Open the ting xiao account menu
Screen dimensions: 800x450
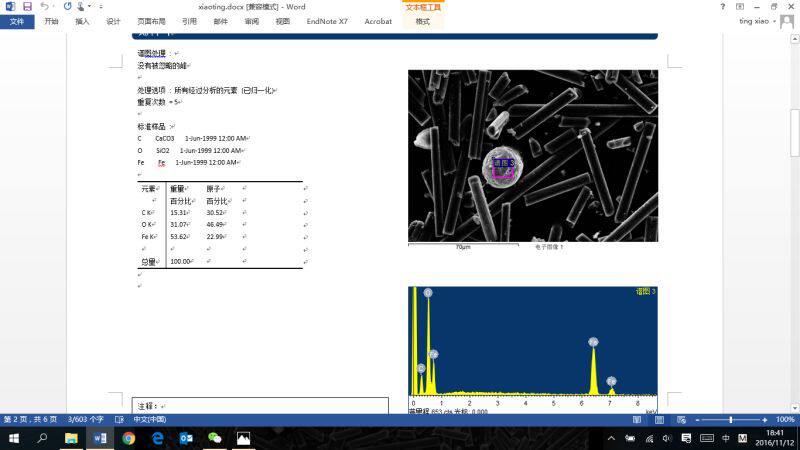tap(757, 21)
